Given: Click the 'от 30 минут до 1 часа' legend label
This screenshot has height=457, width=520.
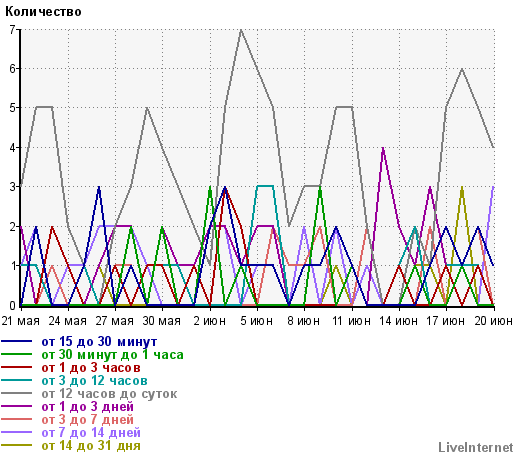Looking at the screenshot, I should click(x=112, y=355).
